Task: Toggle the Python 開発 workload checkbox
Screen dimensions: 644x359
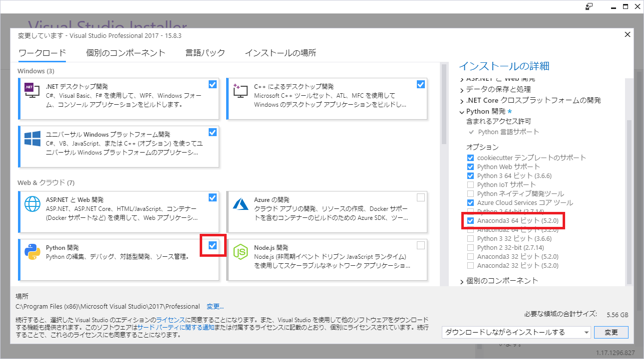Action: tap(213, 245)
